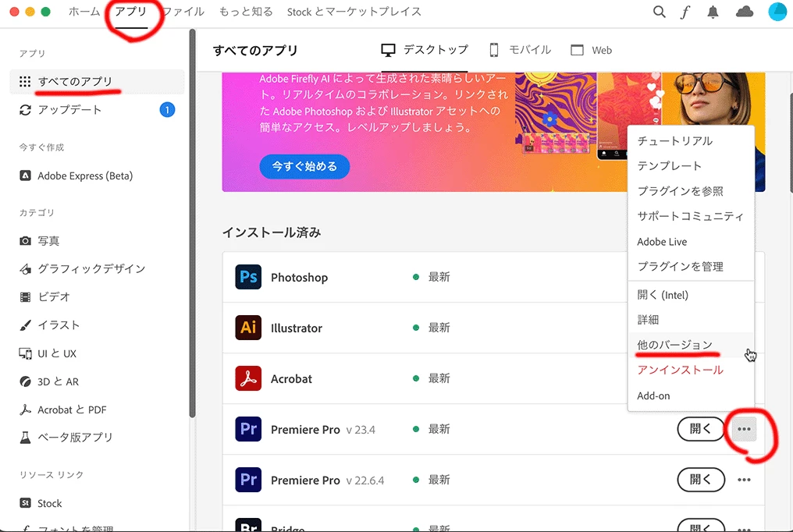This screenshot has width=793, height=532.
Task: Click 最新 status in the Photoshop row
Action: (x=439, y=277)
